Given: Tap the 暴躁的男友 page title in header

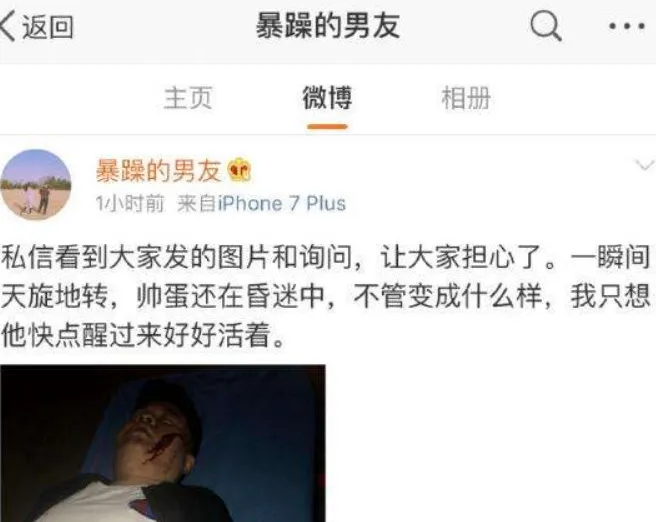Looking at the screenshot, I should tap(328, 26).
